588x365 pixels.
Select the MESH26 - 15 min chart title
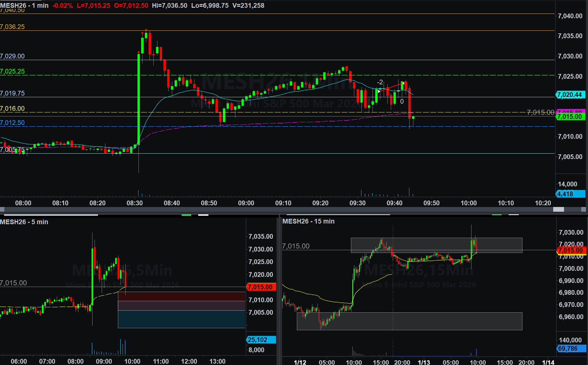(x=308, y=221)
